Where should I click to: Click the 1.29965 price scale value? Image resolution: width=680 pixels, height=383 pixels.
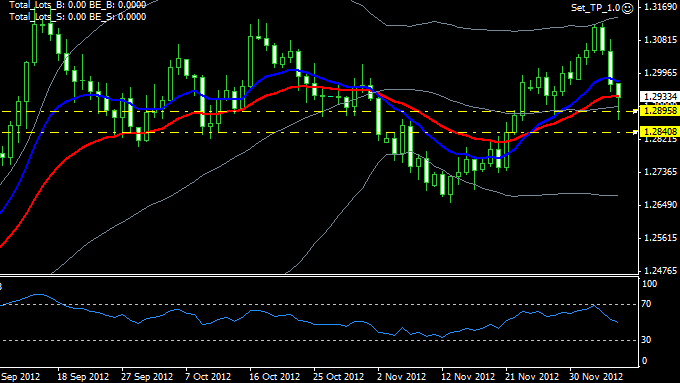(x=660, y=73)
